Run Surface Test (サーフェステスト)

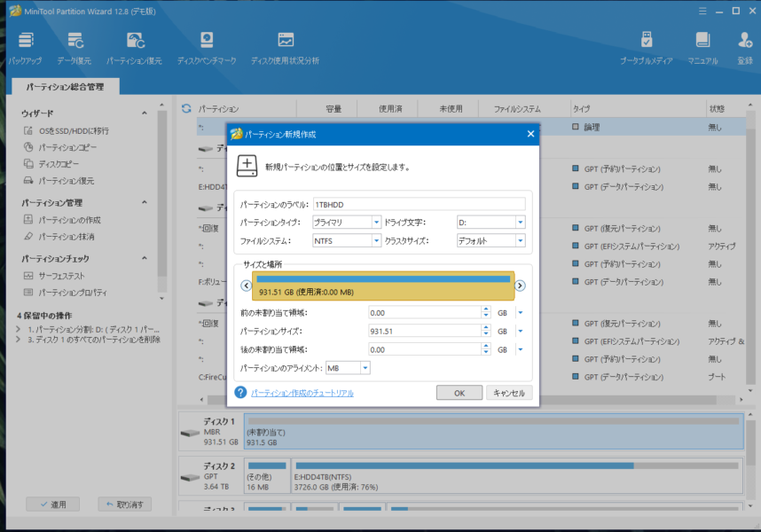54,276
